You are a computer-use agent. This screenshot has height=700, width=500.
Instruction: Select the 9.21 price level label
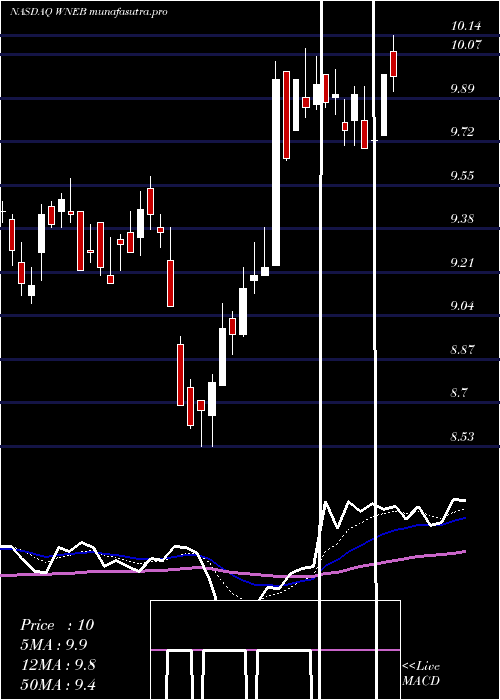tap(462, 262)
